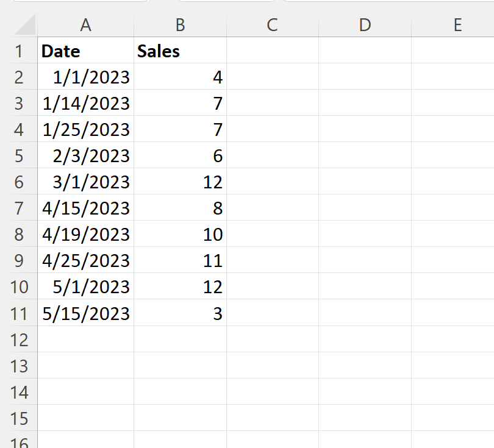Select sales value 11 in row 9
The image size is (494, 448).
tap(180, 260)
